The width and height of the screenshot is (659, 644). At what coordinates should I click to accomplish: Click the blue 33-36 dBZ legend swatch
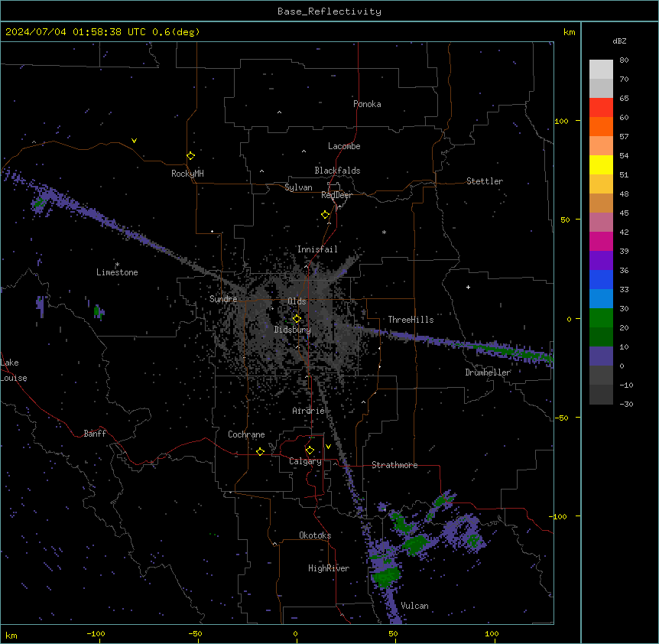point(601,279)
